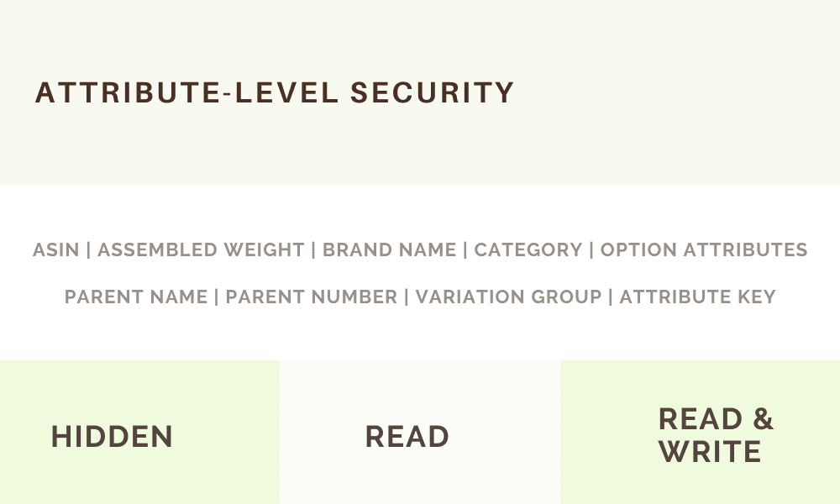Click the separator between Category and Option Attributes

click(591, 250)
